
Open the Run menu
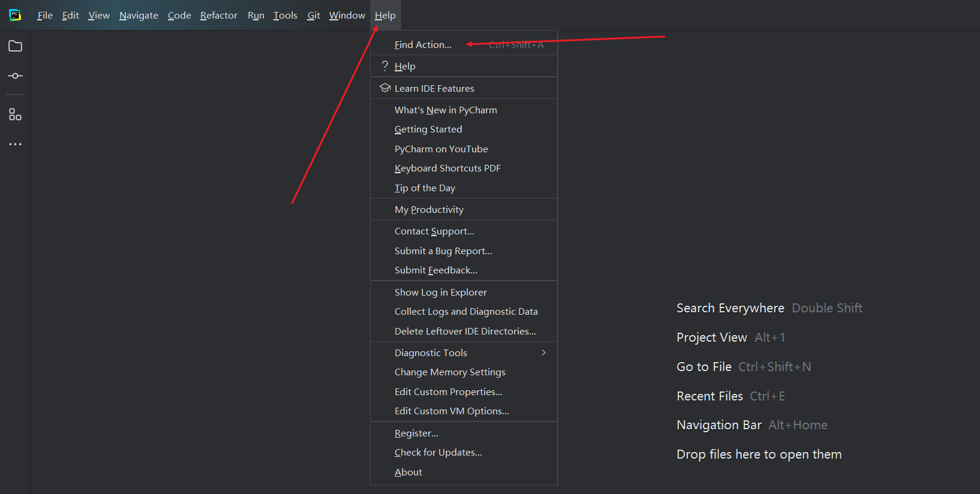click(x=256, y=16)
